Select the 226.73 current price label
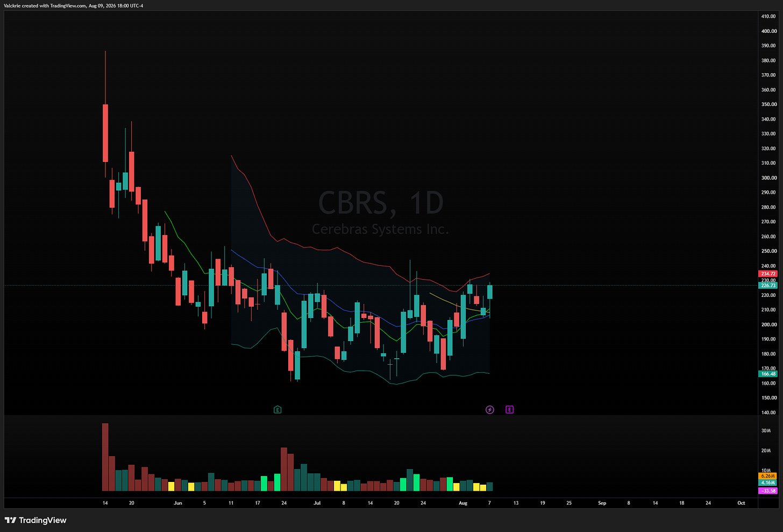The height and width of the screenshot is (532, 783). pos(768,286)
